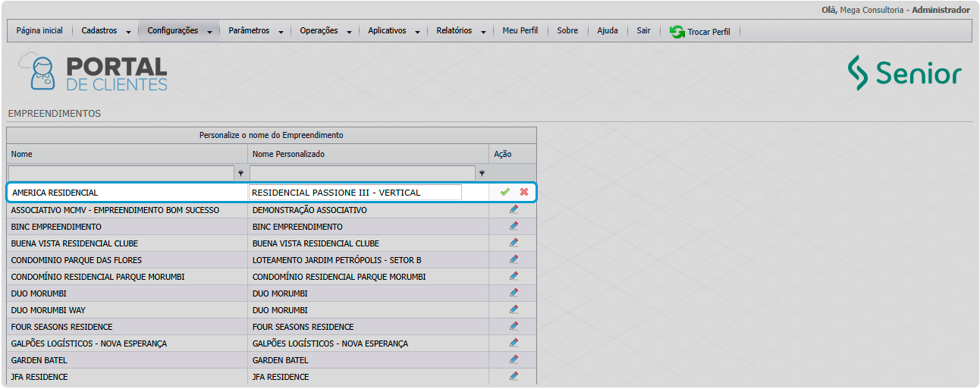Select FOUR SEASONS RESIDENCE name cell
The width and height of the screenshot is (980, 389).
(127, 327)
